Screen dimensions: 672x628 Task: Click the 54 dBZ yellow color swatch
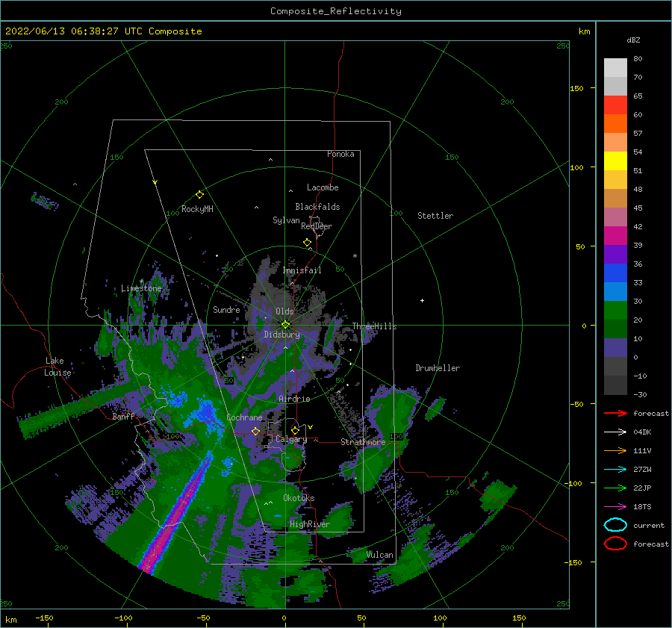pyautogui.click(x=615, y=161)
